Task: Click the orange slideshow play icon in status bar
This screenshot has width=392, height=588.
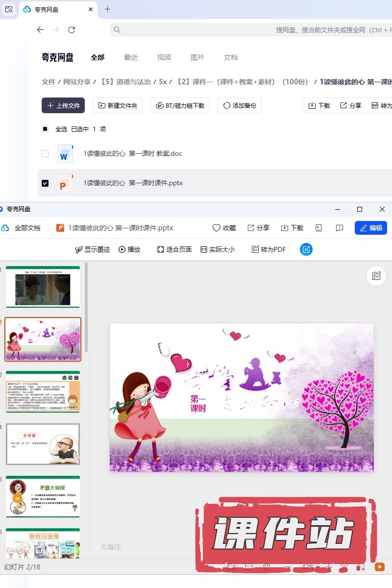Action: click(379, 566)
